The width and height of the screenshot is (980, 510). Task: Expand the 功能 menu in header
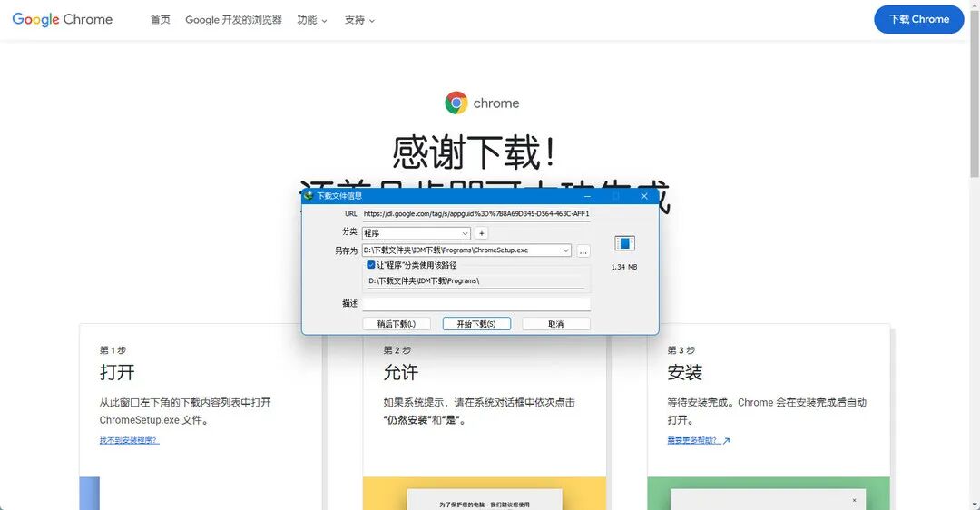coord(312,20)
